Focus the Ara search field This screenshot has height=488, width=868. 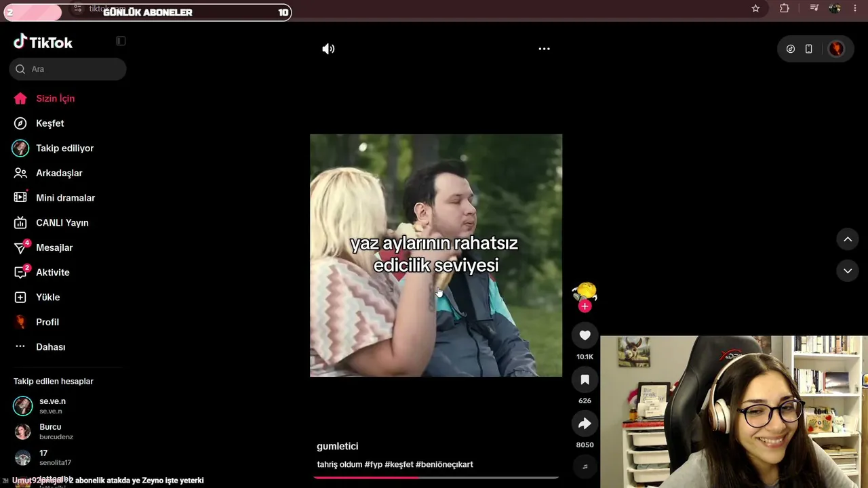pos(68,69)
